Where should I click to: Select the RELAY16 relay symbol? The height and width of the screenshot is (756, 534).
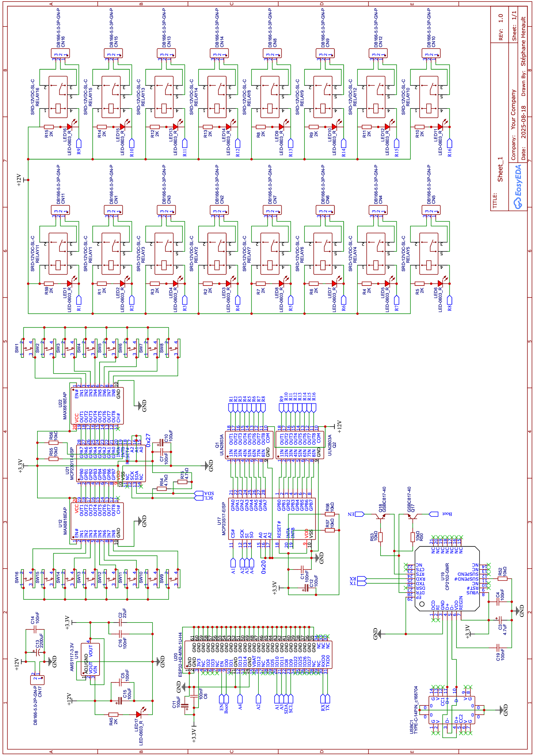coord(58,97)
